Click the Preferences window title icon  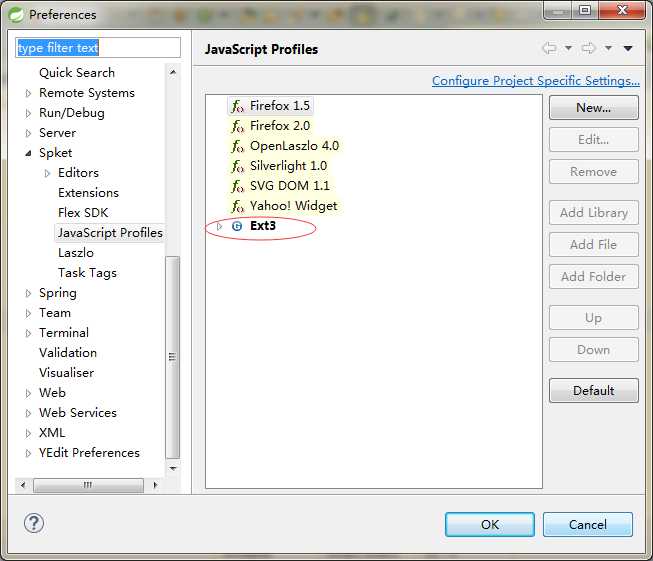tap(16, 15)
